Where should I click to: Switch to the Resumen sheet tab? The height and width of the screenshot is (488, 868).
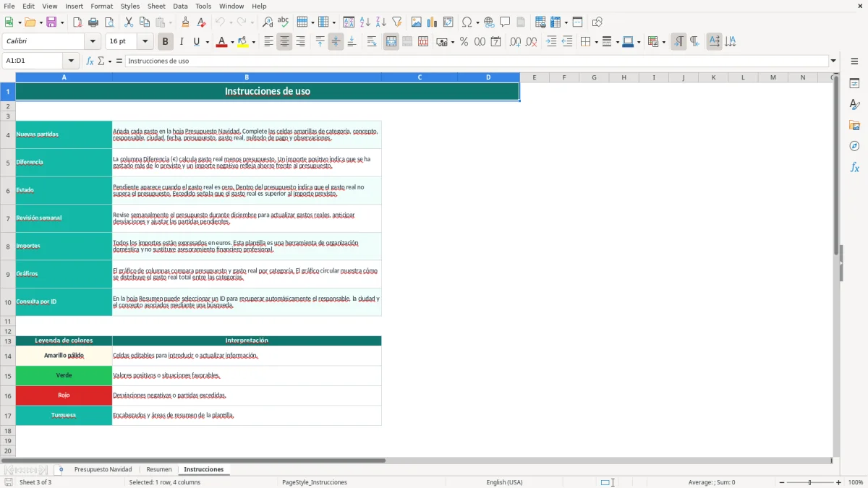(159, 469)
